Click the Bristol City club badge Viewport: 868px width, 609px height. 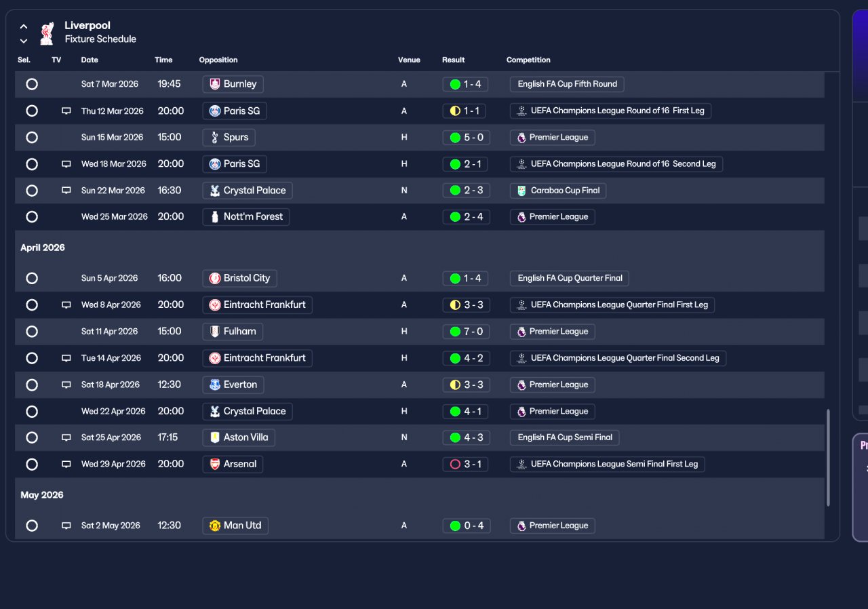[x=215, y=278]
